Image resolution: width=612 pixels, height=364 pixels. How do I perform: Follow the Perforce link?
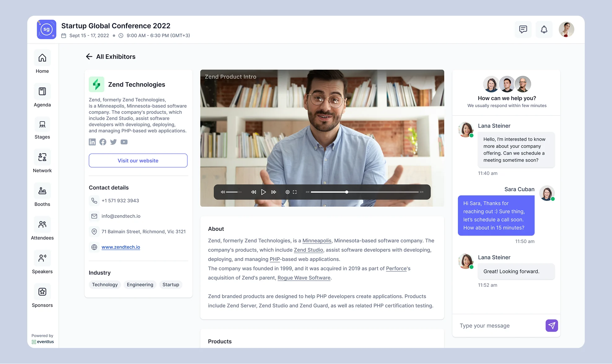(x=396, y=268)
